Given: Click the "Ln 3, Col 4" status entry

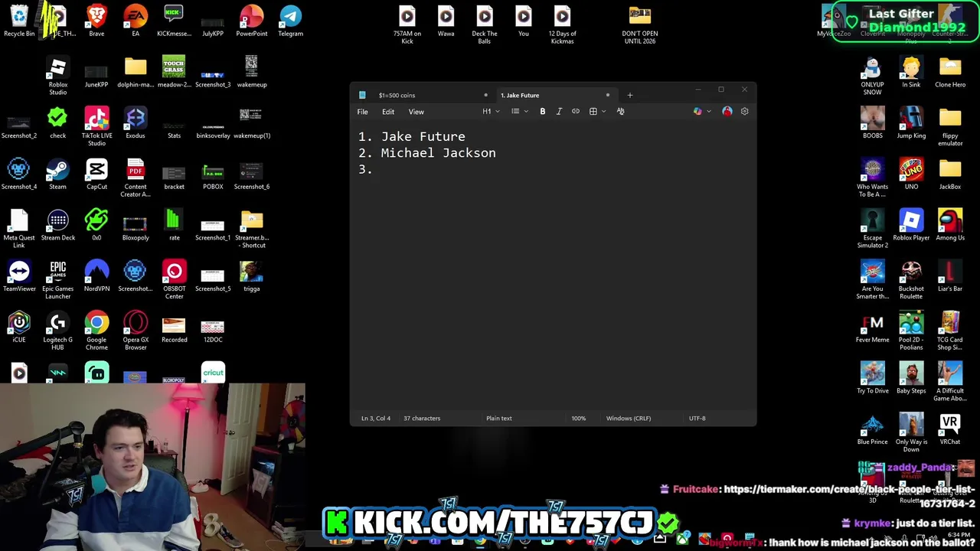Looking at the screenshot, I should tap(376, 419).
